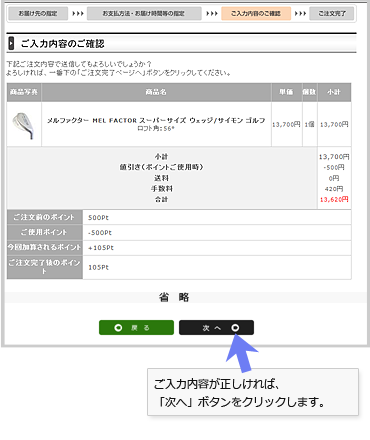Screen dimensions: 370x440
Task: Click the golf wedge product thumbnail
Action: click(24, 125)
